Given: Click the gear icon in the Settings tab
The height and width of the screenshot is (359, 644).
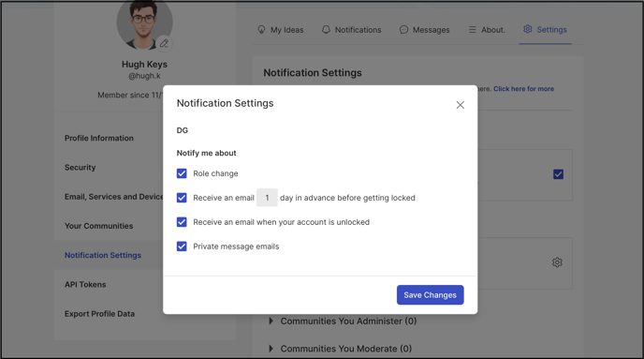Looking at the screenshot, I should (x=527, y=29).
